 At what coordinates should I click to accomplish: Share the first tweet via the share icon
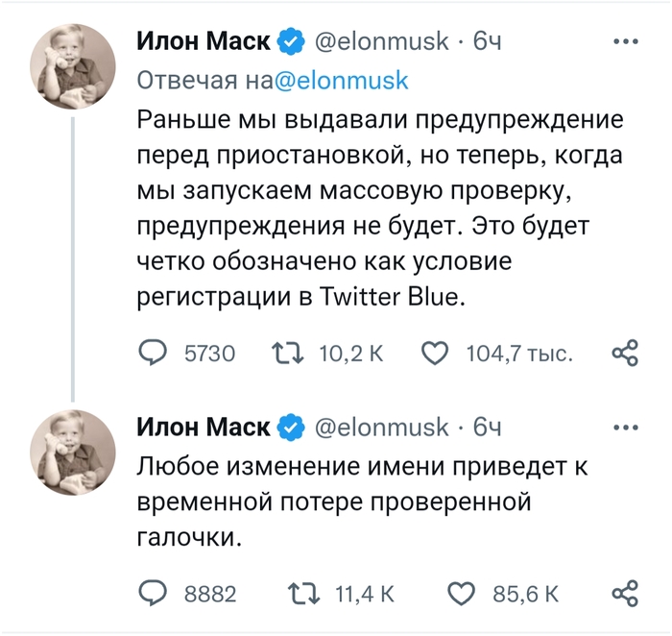(x=625, y=354)
